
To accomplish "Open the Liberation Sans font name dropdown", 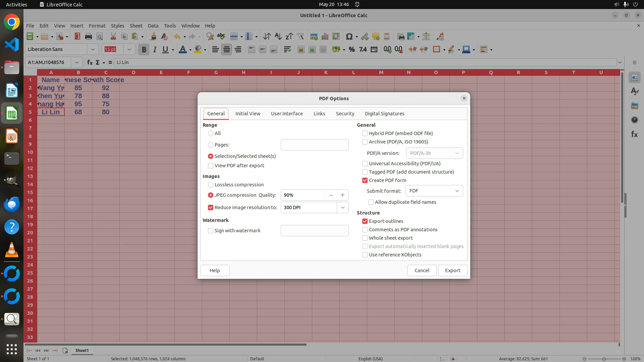I will (93, 49).
